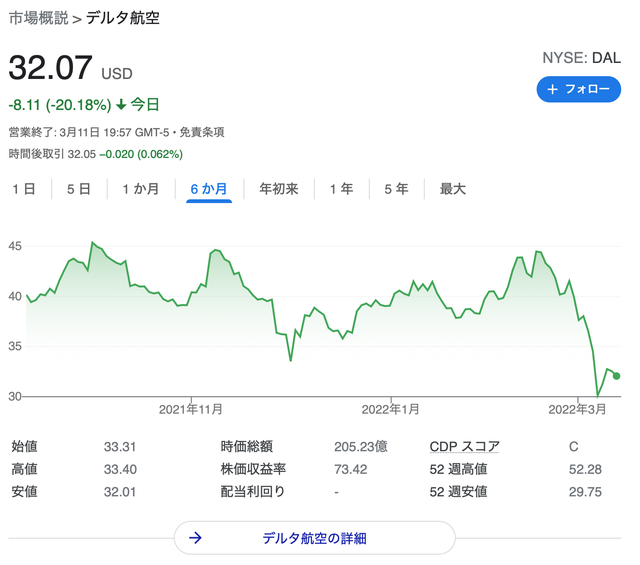
Task: Switch to the 1か月 tab
Action: click(141, 189)
